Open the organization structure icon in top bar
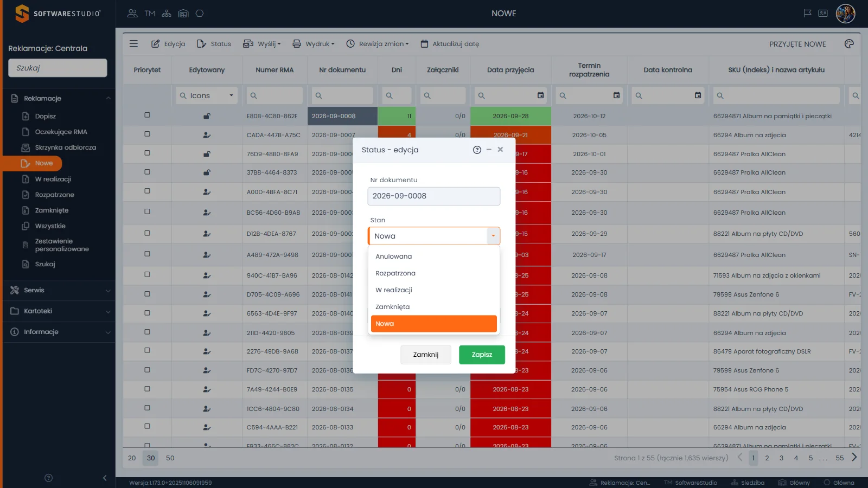The width and height of the screenshot is (868, 488). point(167,14)
